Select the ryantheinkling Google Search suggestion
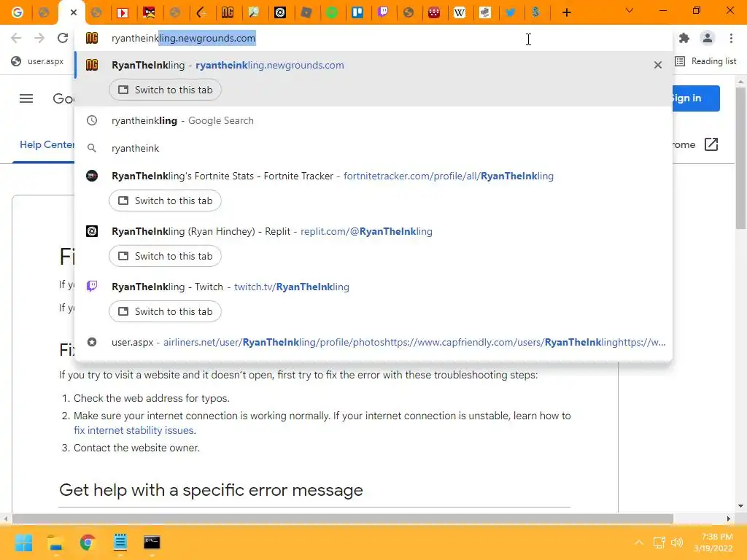 373,120
